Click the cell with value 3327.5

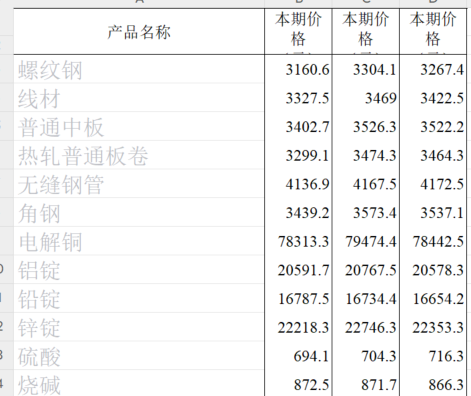(x=298, y=98)
